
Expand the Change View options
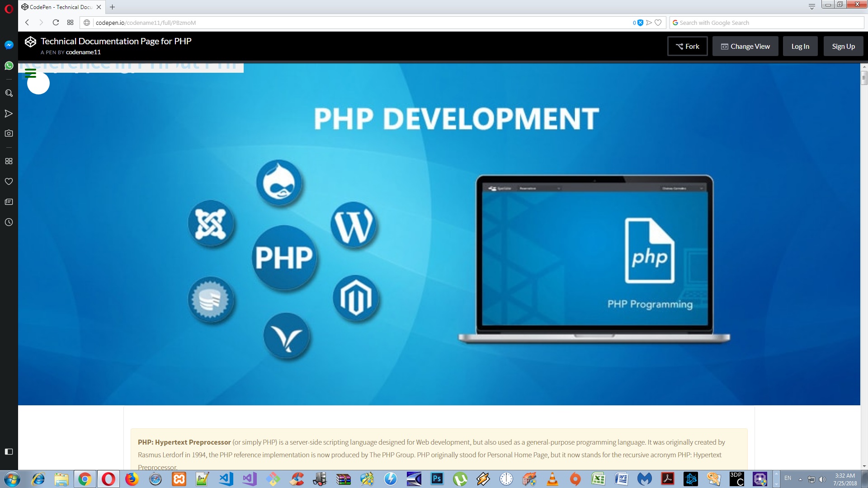coord(745,46)
